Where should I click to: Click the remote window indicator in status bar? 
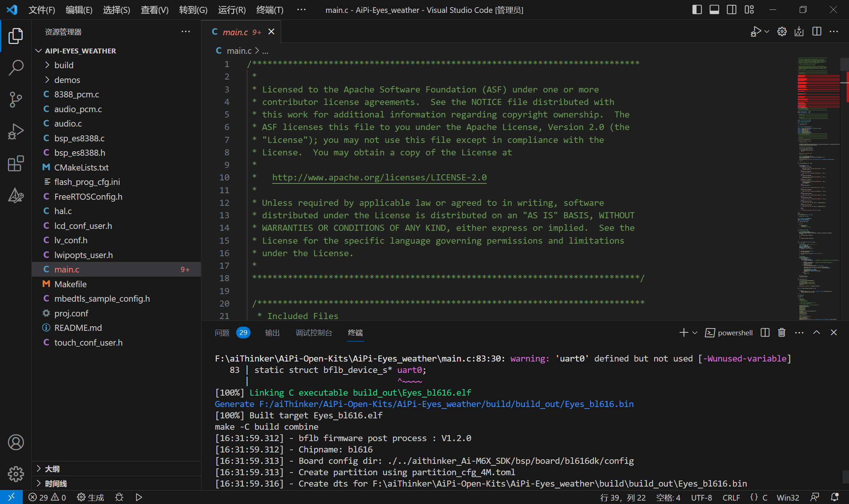point(11,497)
